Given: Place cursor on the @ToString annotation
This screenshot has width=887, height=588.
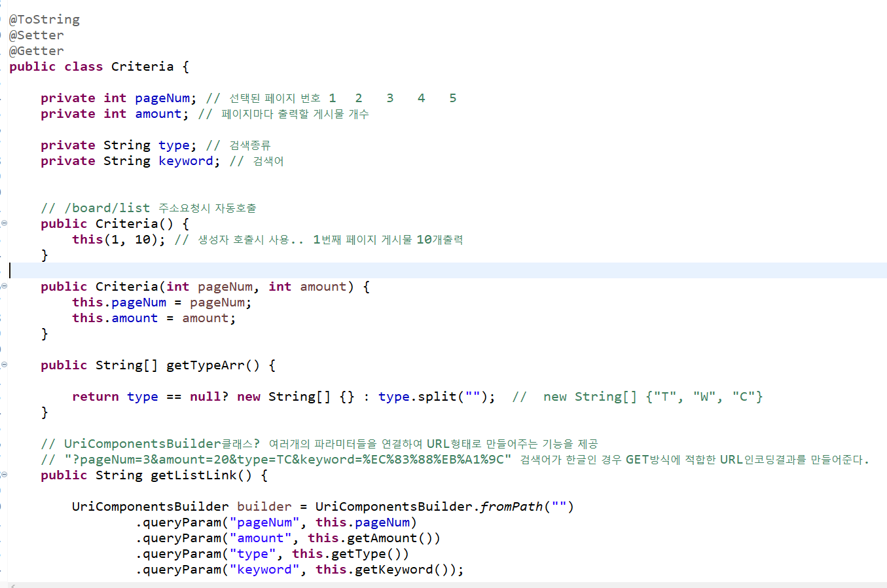Looking at the screenshot, I should 45,20.
